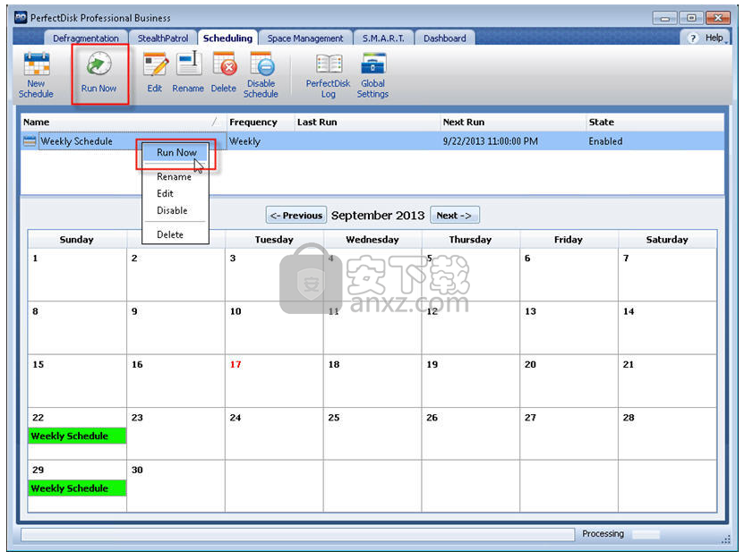
Task: Click the Thursday column header
Action: coord(471,240)
